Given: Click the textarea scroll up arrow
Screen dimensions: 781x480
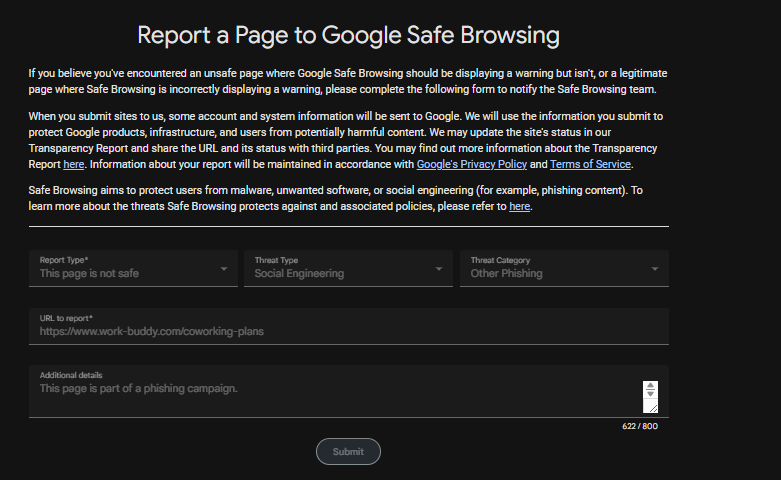Looking at the screenshot, I should 651,386.
